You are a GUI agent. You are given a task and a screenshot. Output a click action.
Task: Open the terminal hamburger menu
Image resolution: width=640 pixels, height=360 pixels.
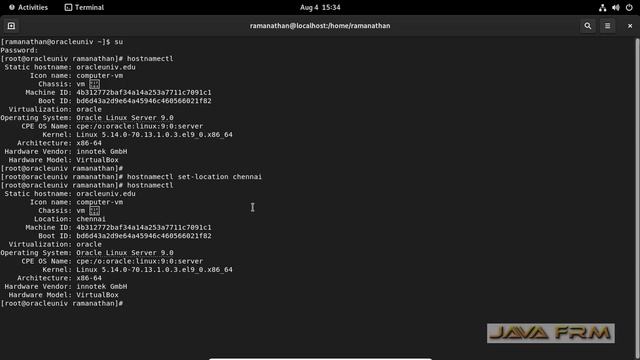pyautogui.click(x=607, y=26)
